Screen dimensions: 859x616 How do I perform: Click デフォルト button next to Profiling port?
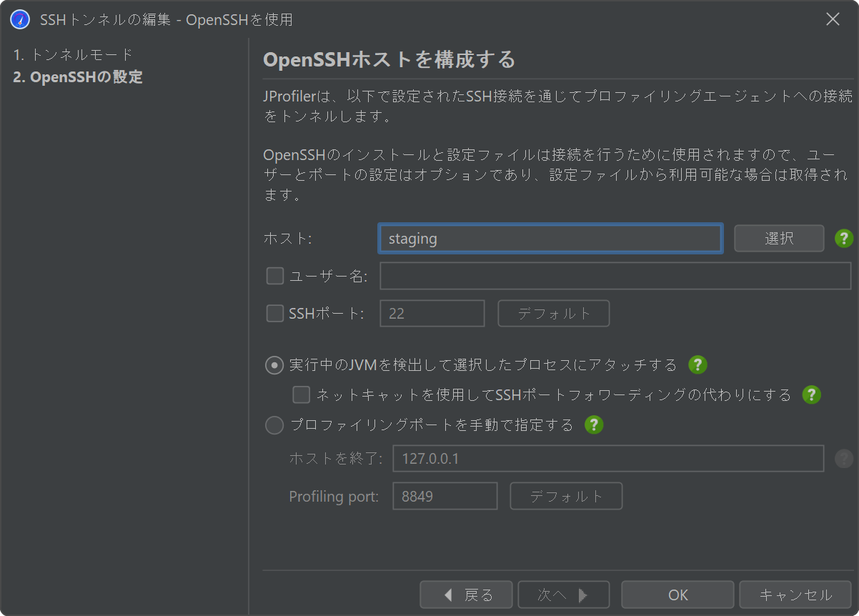pyautogui.click(x=566, y=496)
